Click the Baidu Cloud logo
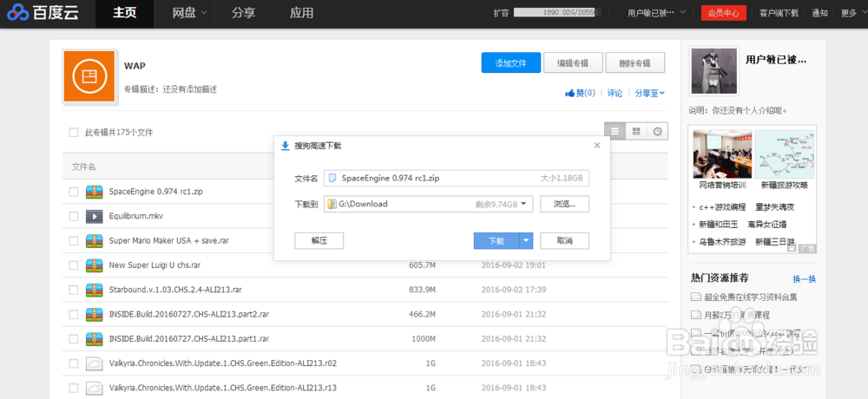868x399 pixels. point(43,13)
